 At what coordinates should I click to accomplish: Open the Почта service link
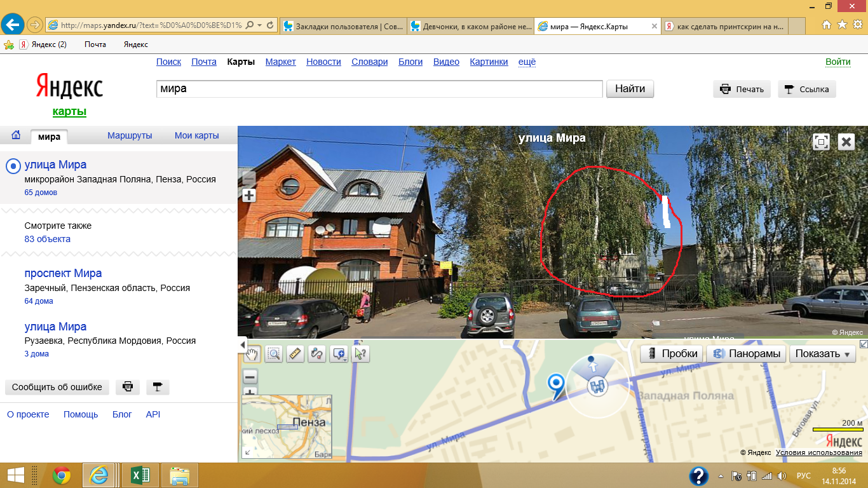204,62
